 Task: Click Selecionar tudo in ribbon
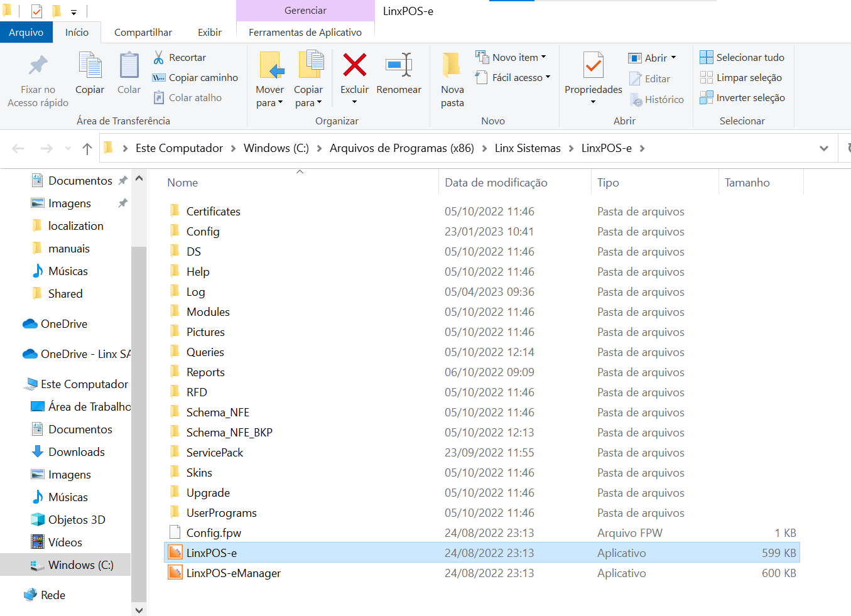[x=742, y=57]
